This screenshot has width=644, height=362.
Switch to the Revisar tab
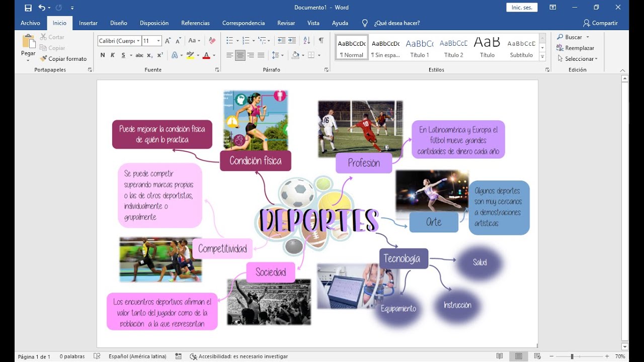tap(286, 23)
